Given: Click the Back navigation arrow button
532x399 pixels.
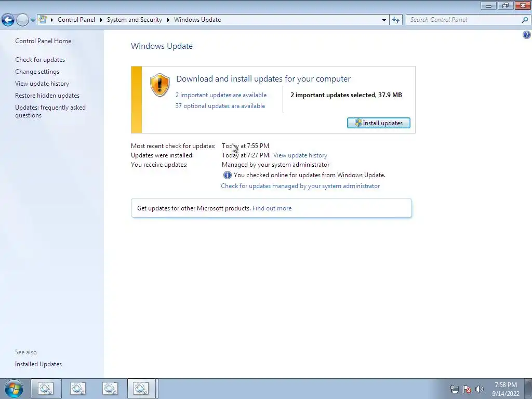Looking at the screenshot, I should point(8,20).
